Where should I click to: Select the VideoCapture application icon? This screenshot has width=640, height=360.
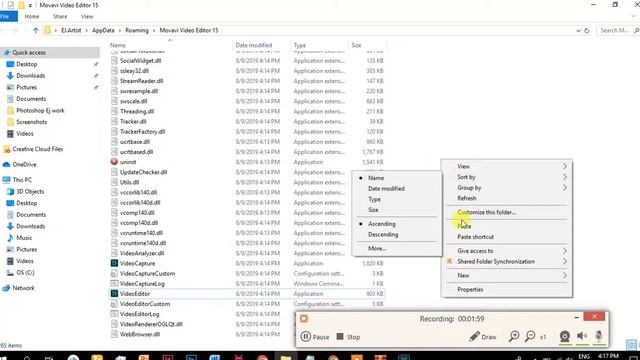(114, 263)
